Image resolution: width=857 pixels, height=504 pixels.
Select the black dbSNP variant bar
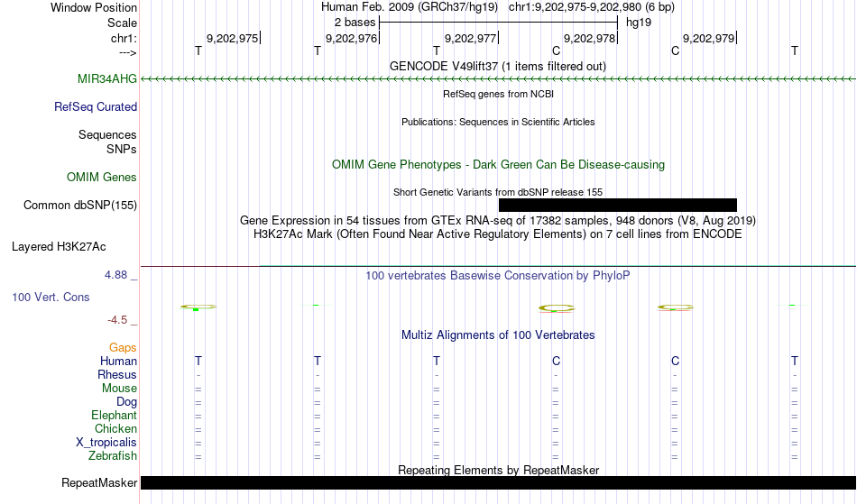point(618,206)
